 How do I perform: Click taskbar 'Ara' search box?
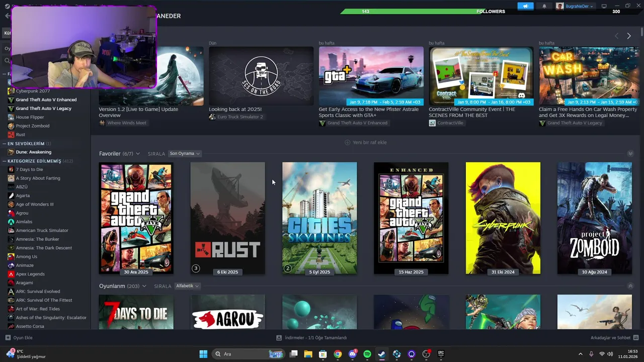(249, 354)
